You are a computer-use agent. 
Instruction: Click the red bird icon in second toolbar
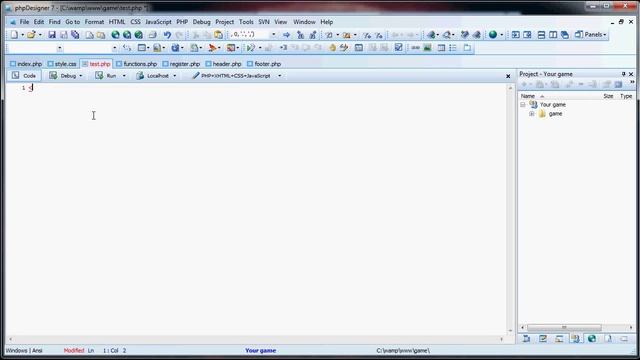click(x=212, y=48)
